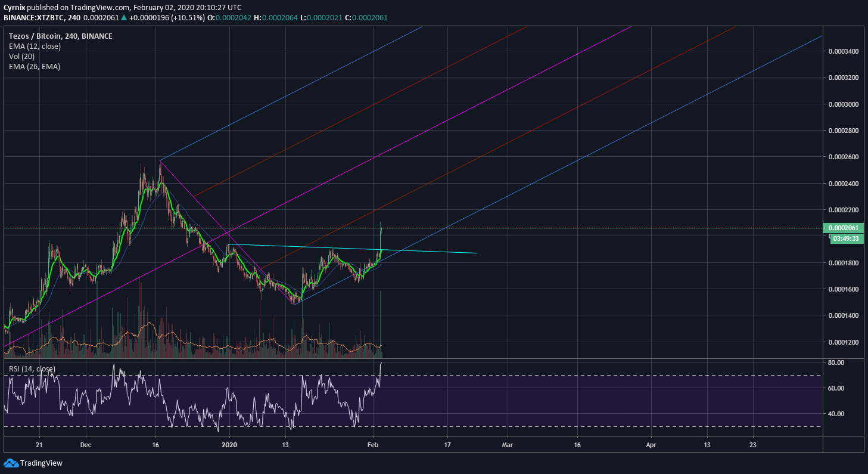Click the TradingView wordmark beside the logo

coord(41,463)
